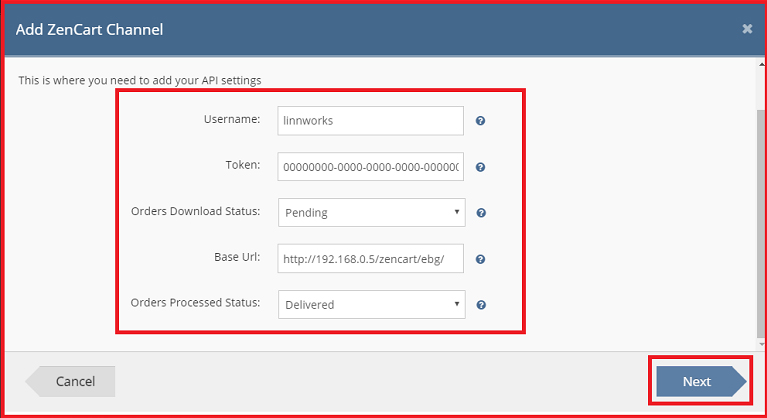Open help icon beside Token field
The height and width of the screenshot is (418, 767).
(480, 167)
